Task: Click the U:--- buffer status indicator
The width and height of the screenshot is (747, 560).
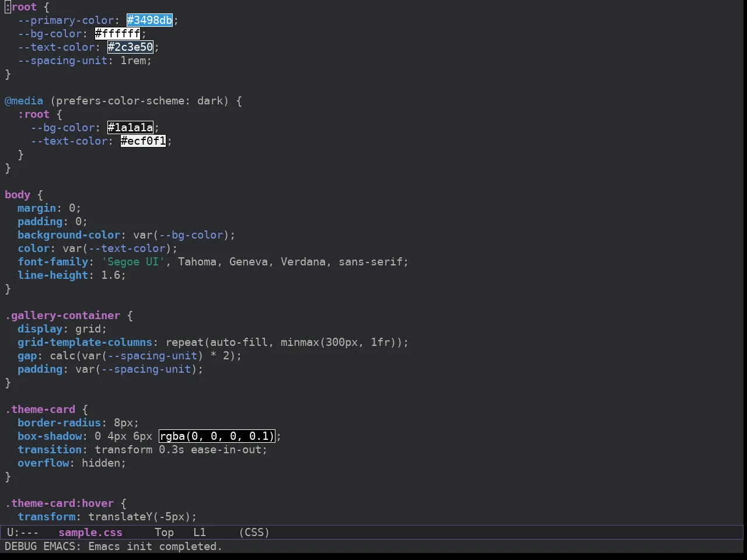Action: click(23, 533)
